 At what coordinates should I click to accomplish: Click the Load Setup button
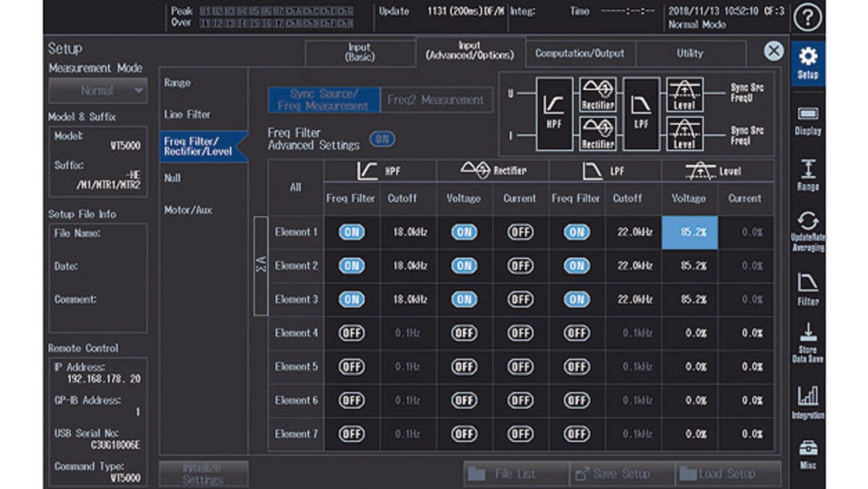[728, 473]
